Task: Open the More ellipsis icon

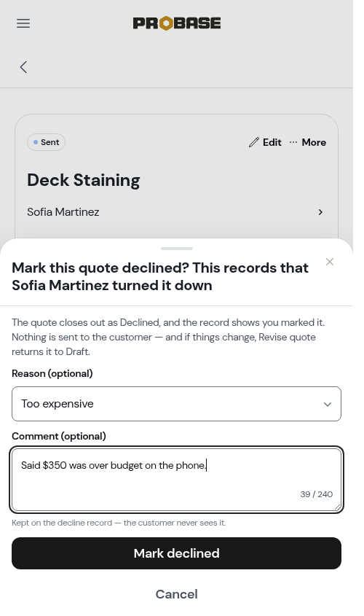Action: pos(293,142)
